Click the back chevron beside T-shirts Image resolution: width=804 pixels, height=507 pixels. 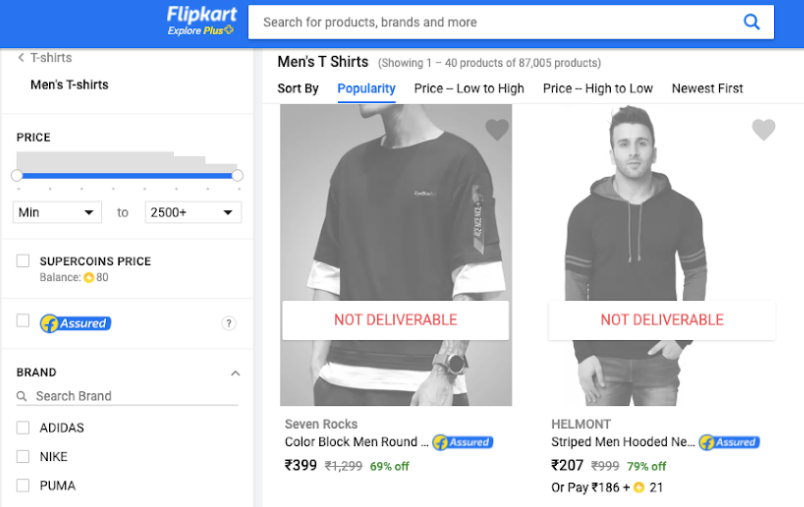(21, 58)
